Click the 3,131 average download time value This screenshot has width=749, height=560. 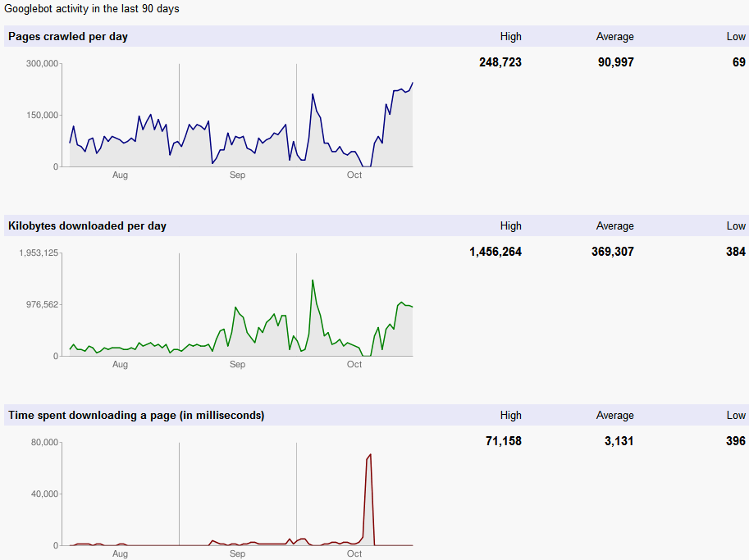coord(619,441)
